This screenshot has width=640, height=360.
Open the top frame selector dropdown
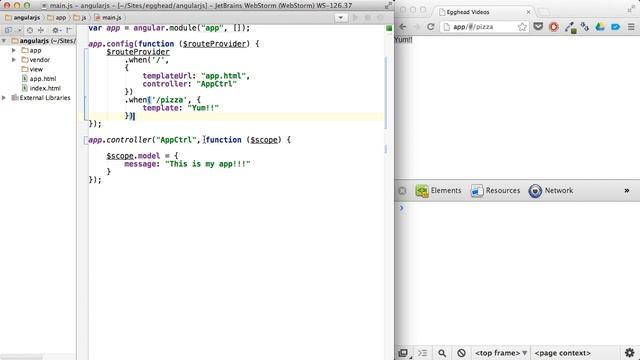coord(501,353)
